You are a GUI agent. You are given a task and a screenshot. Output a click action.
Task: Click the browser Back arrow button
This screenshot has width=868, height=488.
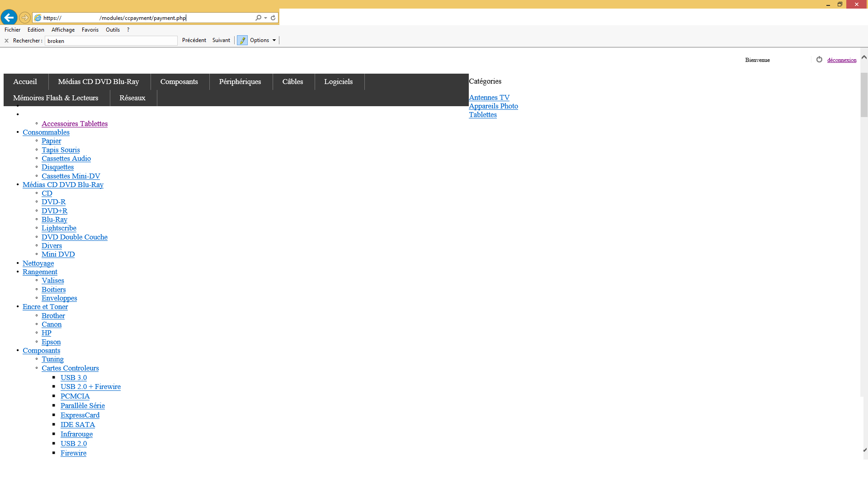click(x=9, y=18)
